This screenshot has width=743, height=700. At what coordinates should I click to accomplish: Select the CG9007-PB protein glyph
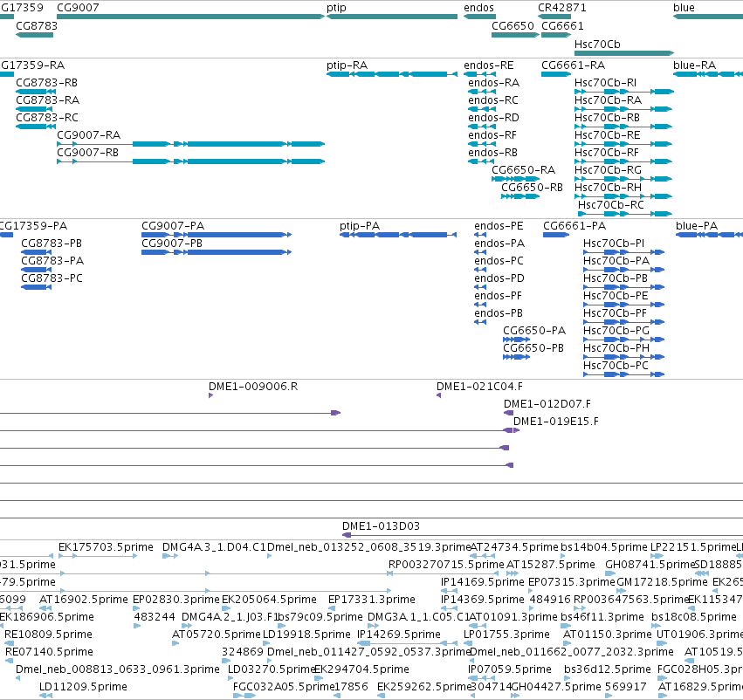coord(217,252)
